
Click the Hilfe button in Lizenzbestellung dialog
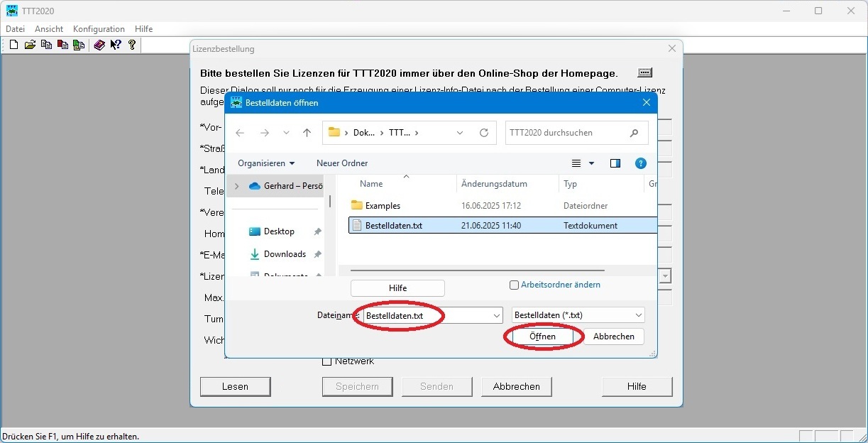click(637, 387)
